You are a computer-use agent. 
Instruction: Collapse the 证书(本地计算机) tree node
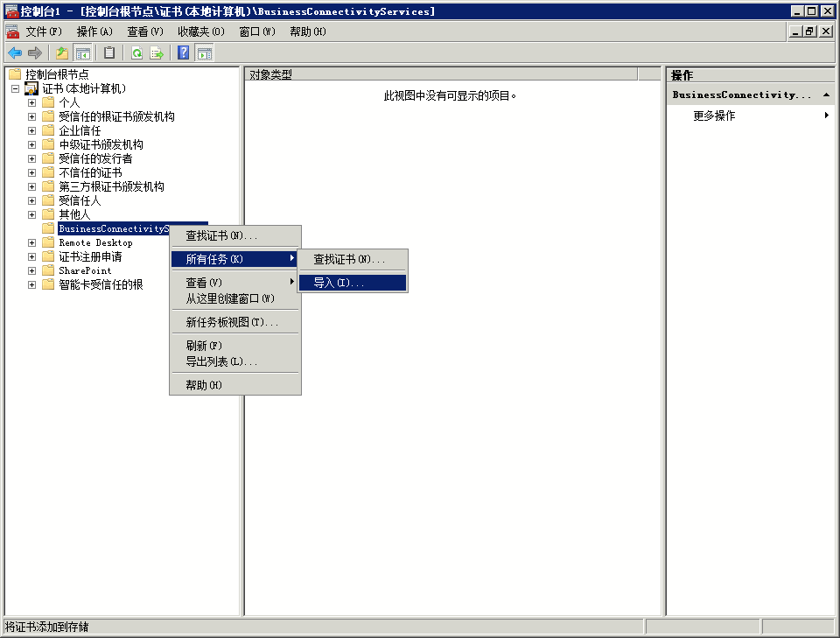pyautogui.click(x=16, y=88)
